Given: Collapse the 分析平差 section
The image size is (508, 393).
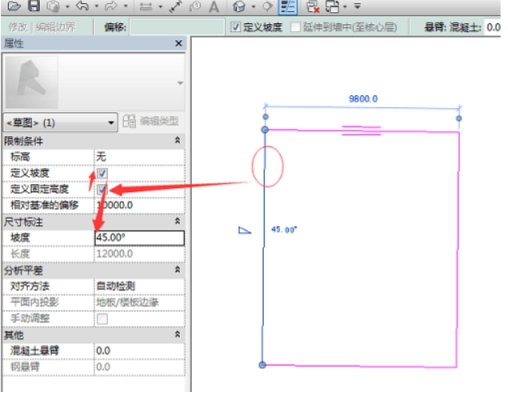Looking at the screenshot, I should coord(178,270).
